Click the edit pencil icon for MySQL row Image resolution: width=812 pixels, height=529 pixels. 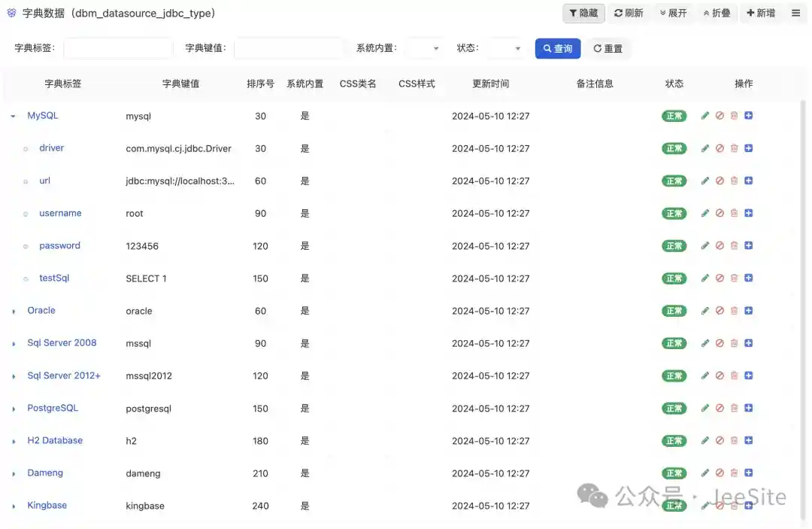click(704, 116)
